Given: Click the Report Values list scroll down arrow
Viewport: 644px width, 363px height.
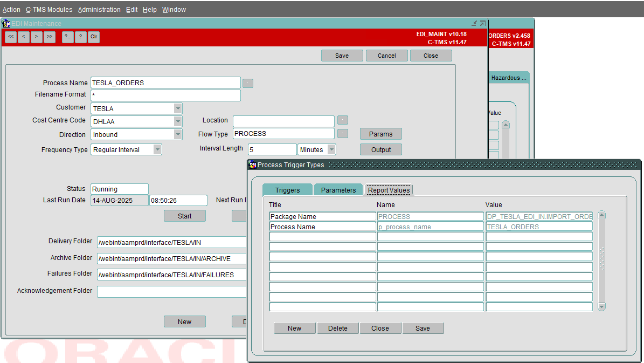Looking at the screenshot, I should (x=602, y=307).
